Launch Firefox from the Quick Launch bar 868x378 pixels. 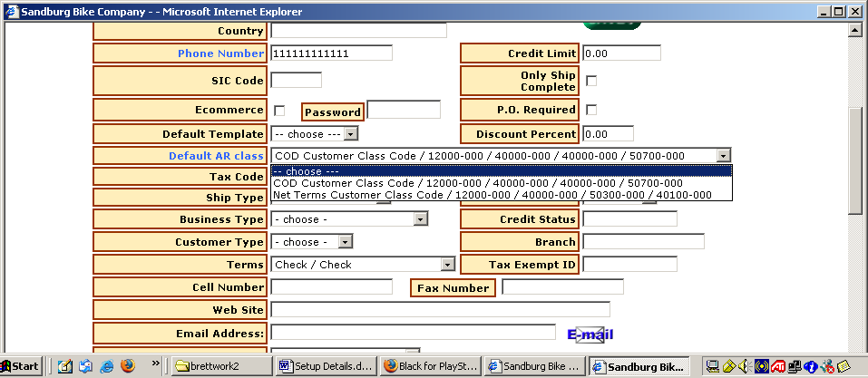[x=128, y=366]
